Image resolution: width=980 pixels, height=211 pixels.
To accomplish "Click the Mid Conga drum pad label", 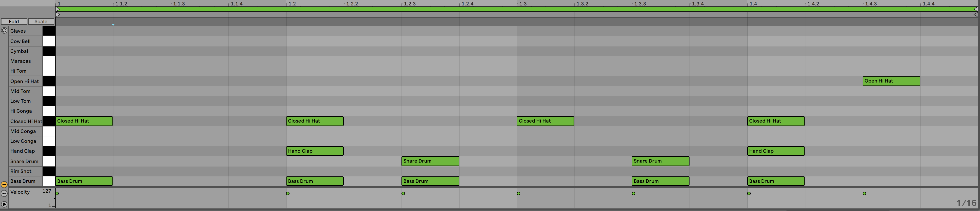I will coord(23,131).
